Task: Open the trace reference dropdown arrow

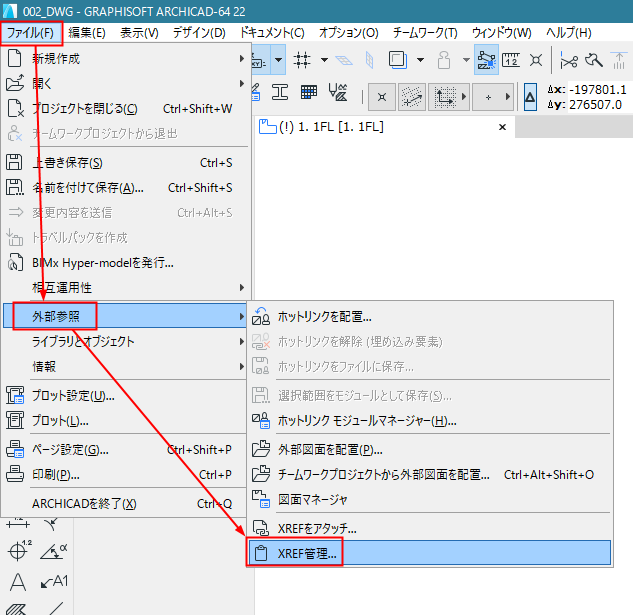Action: point(420,60)
